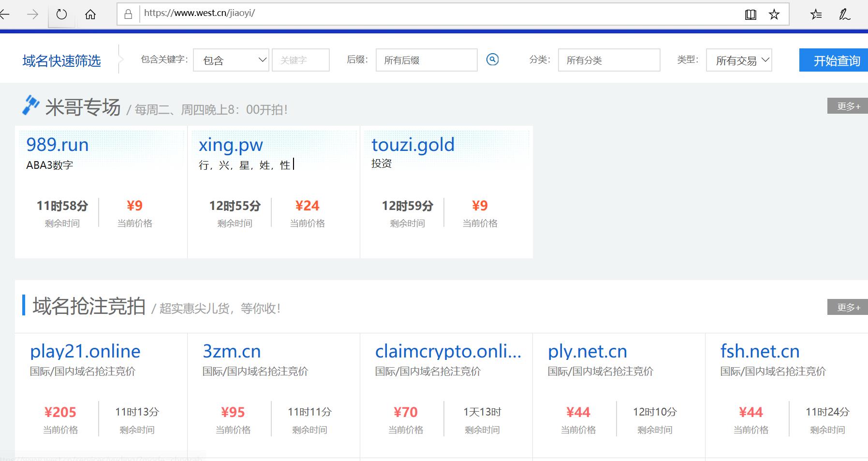The image size is (868, 461).
Task: Click the browser forward arrow
Action: pyautogui.click(x=32, y=15)
